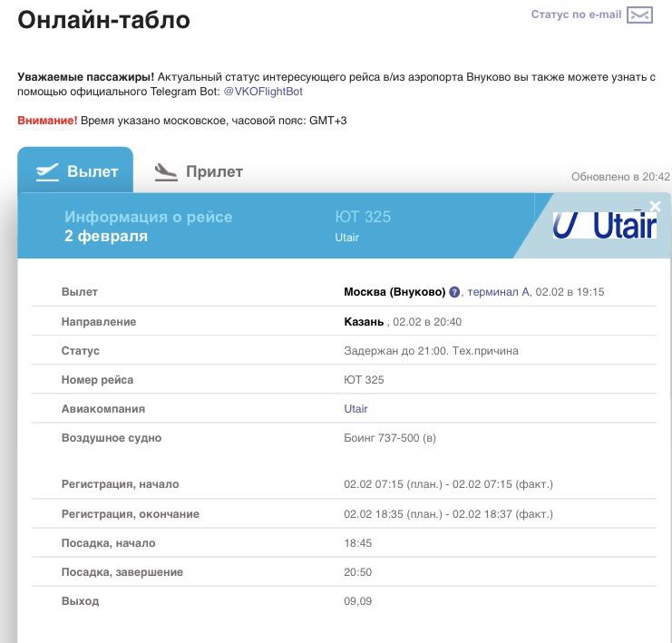Open the @VKOFlightBot Telegram link
Screen dimensions: 672x643
263,92
